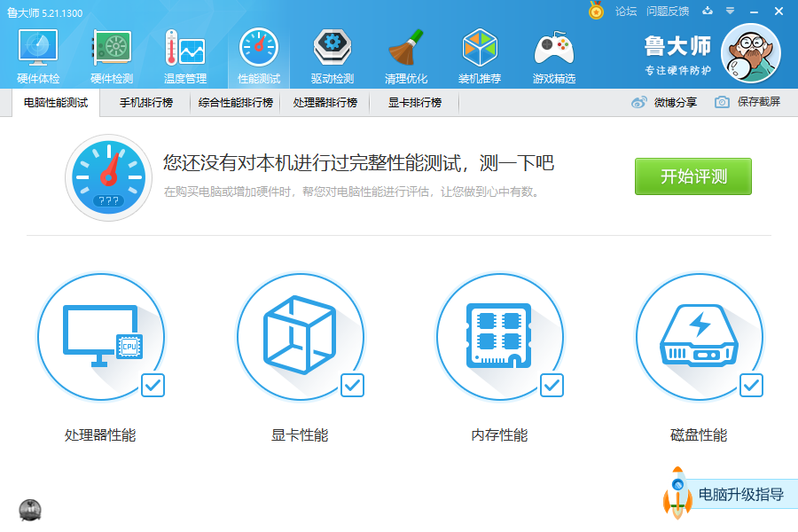Click the green 开始评测 button

pos(692,176)
